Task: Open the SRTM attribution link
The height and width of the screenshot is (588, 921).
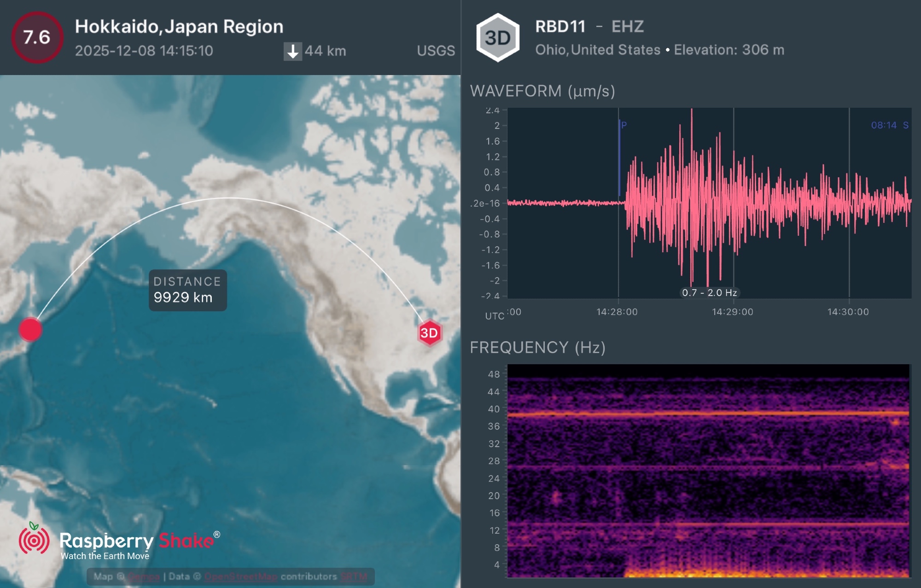Action: click(x=354, y=576)
